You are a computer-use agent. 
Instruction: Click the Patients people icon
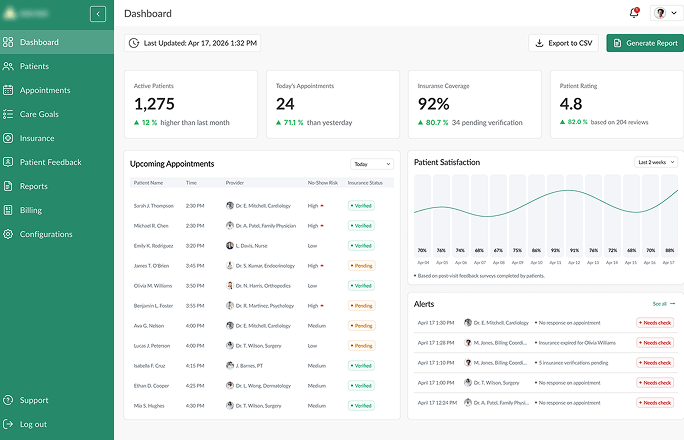click(x=8, y=66)
